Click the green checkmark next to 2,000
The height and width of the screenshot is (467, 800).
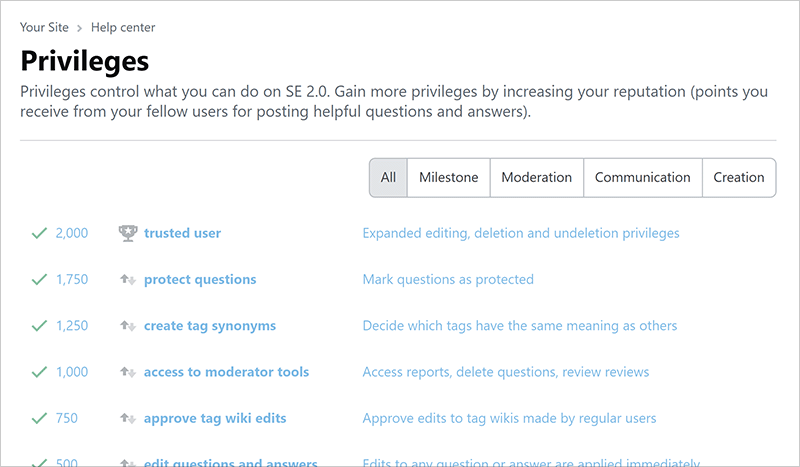tap(39, 233)
